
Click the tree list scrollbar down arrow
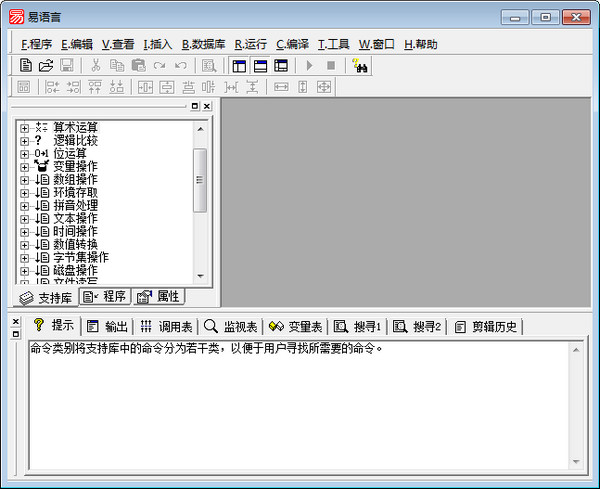pyautogui.click(x=200, y=276)
